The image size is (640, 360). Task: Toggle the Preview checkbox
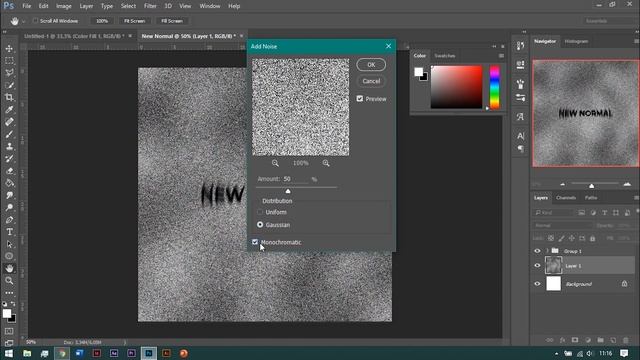point(360,99)
